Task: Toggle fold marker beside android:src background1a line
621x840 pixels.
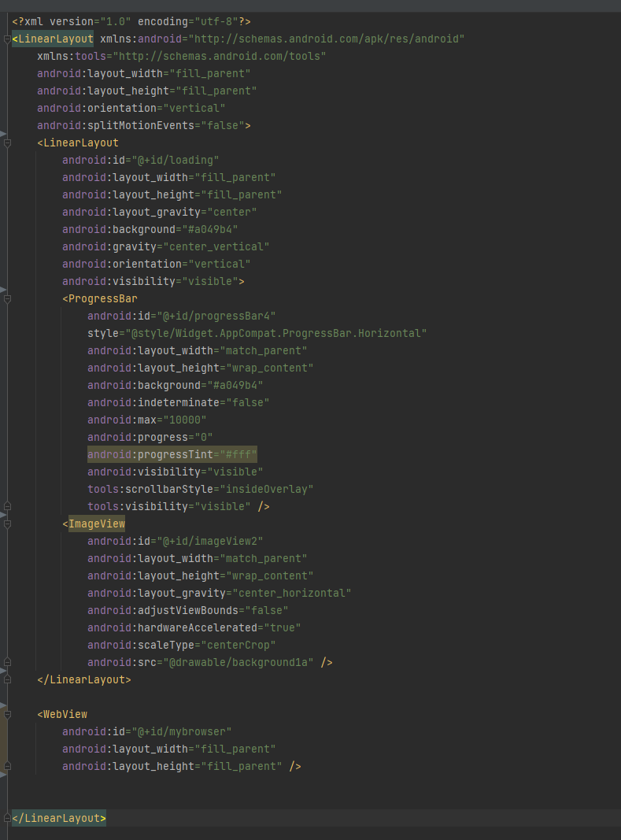Action: pos(7,662)
